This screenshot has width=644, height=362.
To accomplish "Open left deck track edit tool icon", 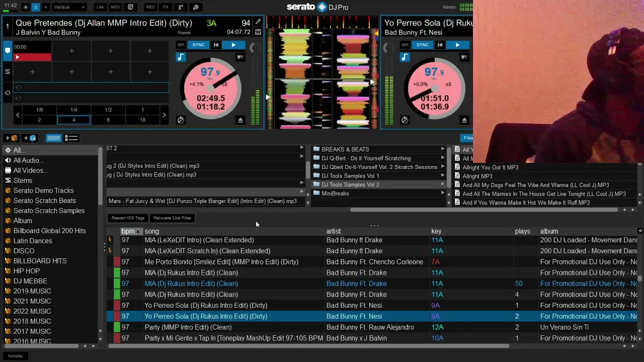I will [258, 22].
